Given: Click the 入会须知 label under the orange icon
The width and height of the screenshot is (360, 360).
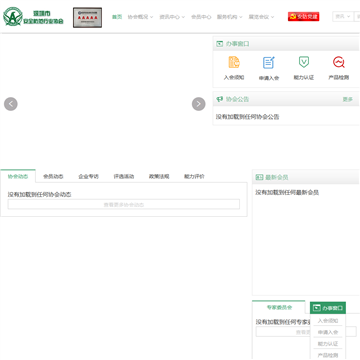Looking at the screenshot, I should [x=234, y=77].
